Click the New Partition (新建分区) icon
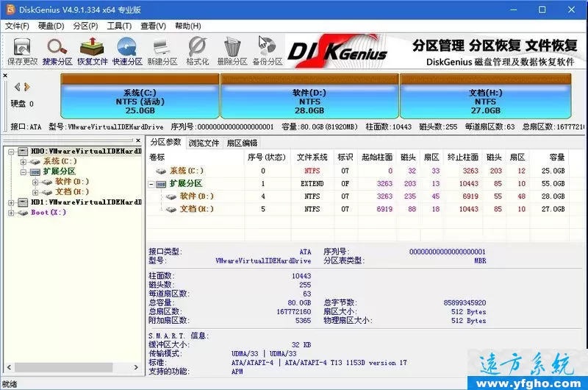This screenshot has height=390, width=588. (x=162, y=51)
